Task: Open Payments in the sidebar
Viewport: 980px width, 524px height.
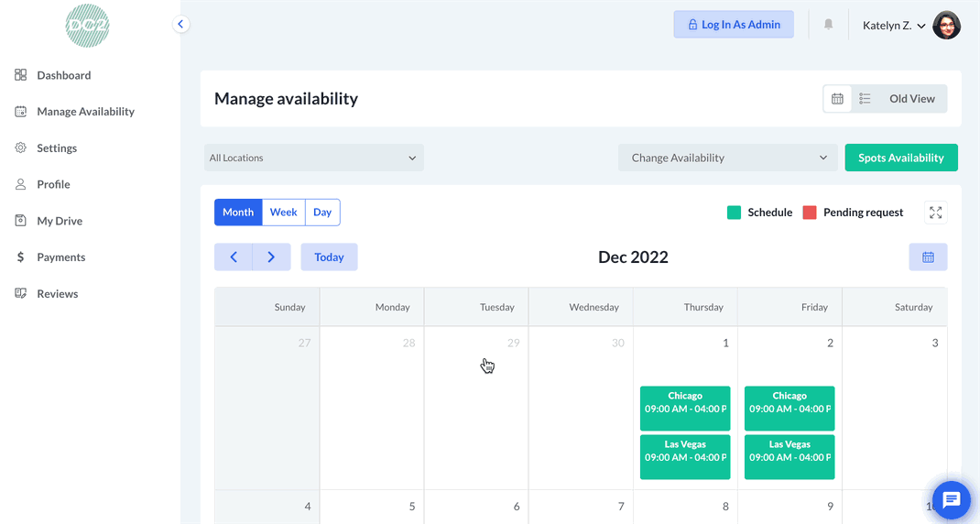Action: [x=60, y=257]
